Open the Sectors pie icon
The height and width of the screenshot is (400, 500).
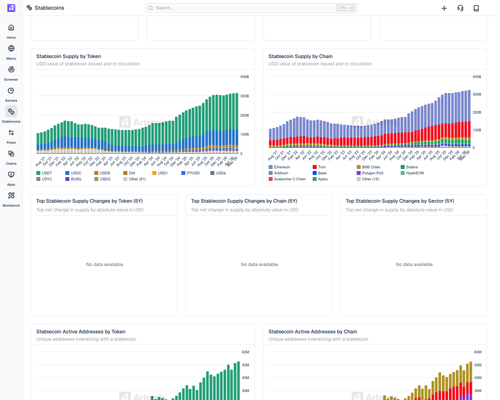pos(11,91)
